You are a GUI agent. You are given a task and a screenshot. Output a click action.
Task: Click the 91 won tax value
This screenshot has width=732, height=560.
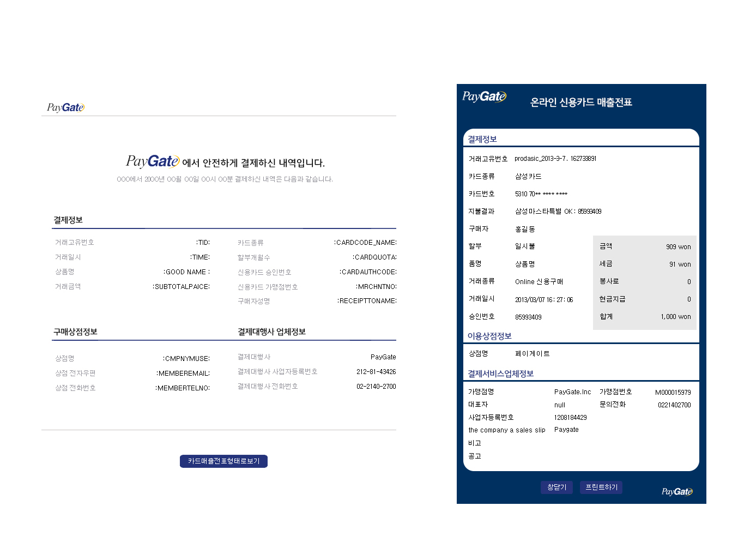coord(680,264)
